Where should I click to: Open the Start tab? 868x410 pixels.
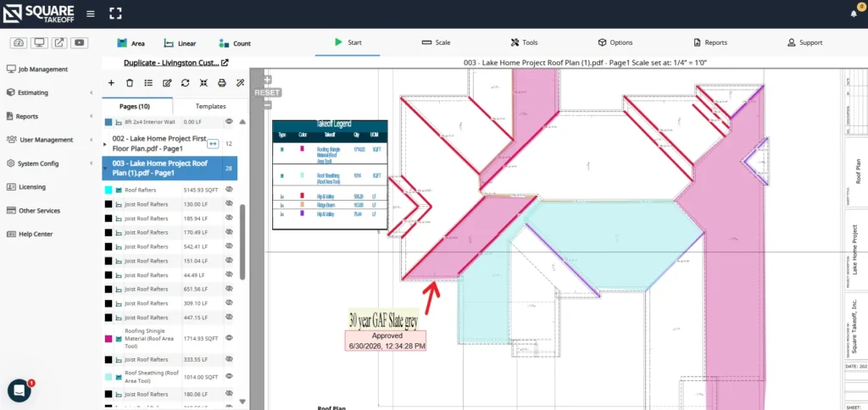348,42
